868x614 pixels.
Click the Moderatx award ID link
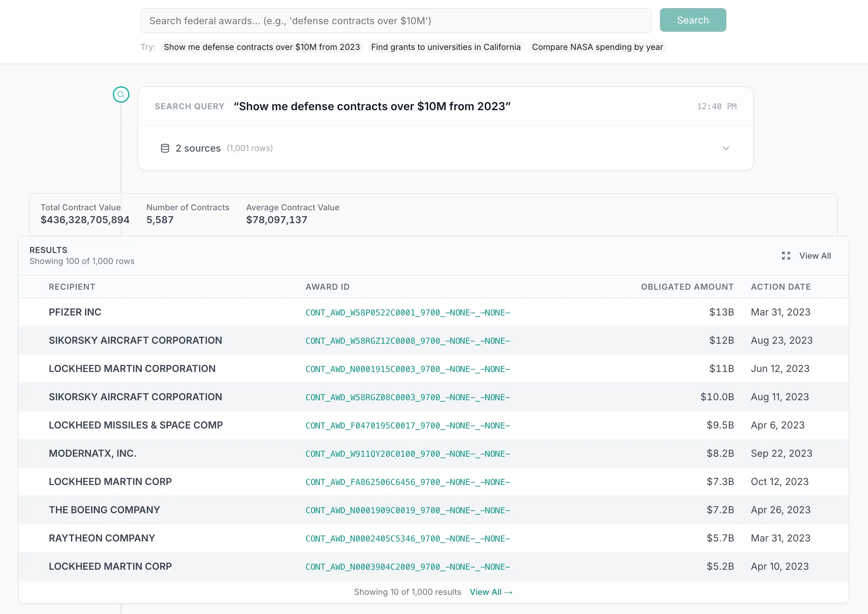click(408, 454)
